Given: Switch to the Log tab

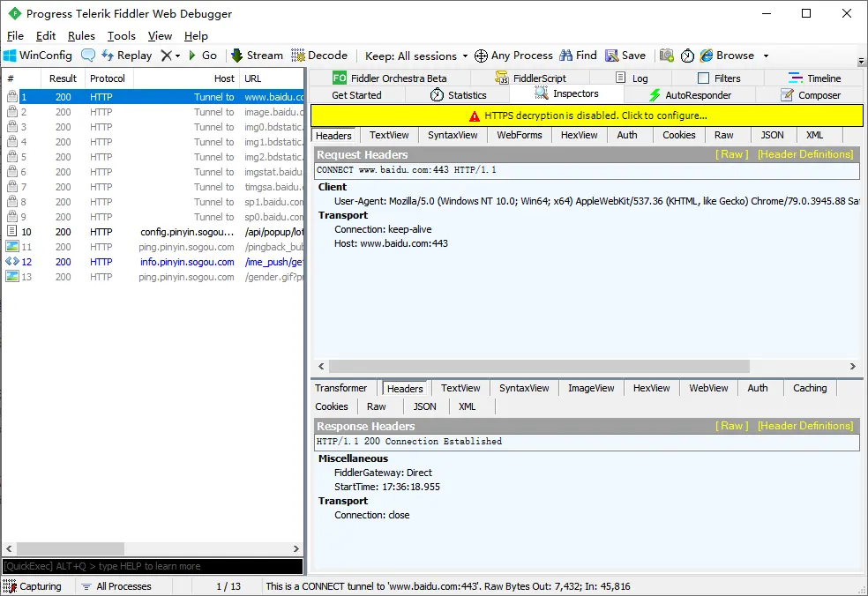Looking at the screenshot, I should pos(631,78).
